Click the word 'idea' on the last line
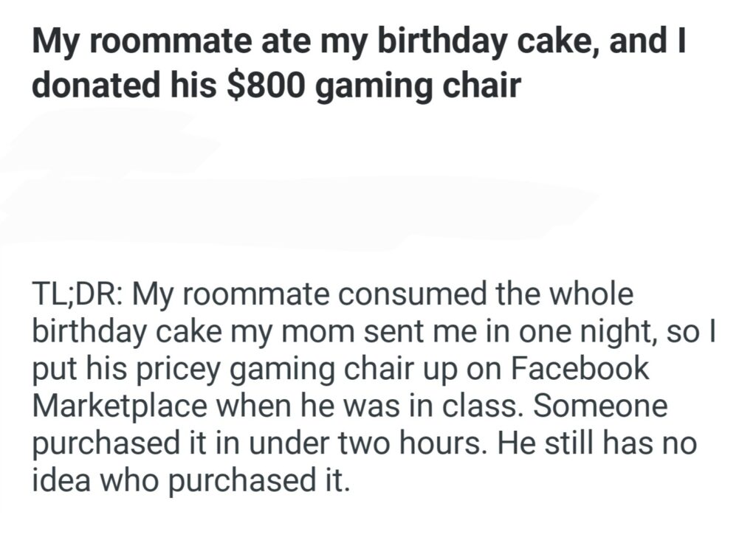756x540 pixels. point(61,482)
